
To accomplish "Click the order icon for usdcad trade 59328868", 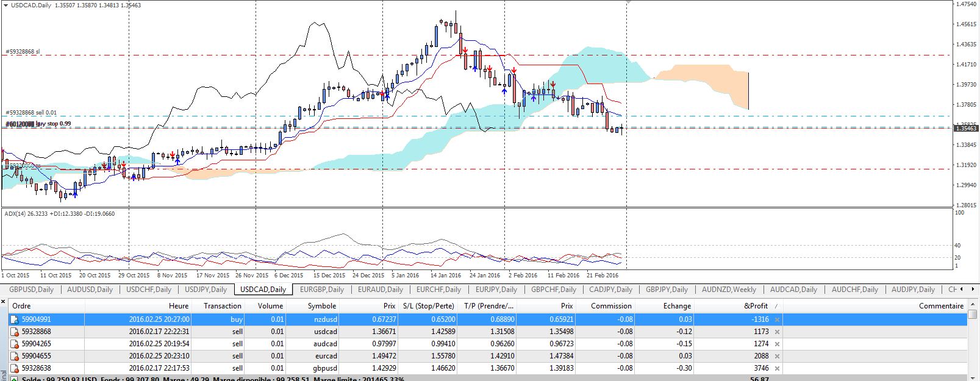I will (x=14, y=332).
